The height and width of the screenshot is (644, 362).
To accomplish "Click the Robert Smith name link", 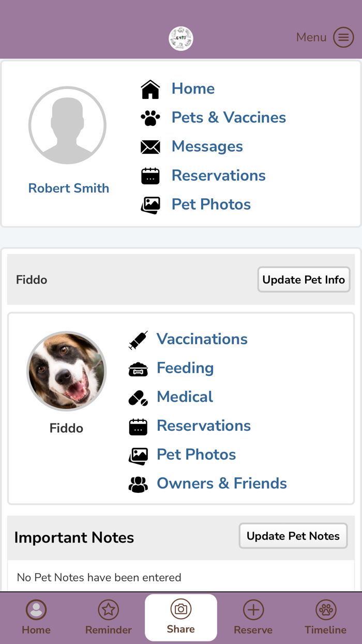I will click(x=68, y=188).
